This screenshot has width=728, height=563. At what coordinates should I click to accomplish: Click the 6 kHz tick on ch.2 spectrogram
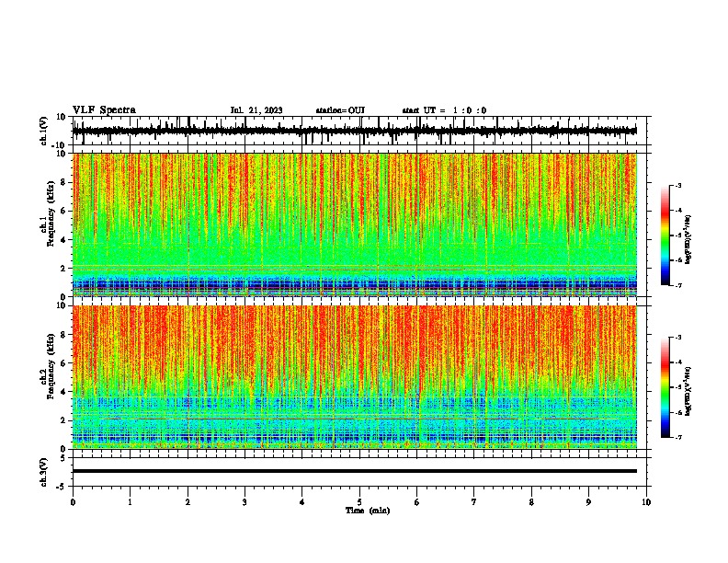tap(64, 363)
